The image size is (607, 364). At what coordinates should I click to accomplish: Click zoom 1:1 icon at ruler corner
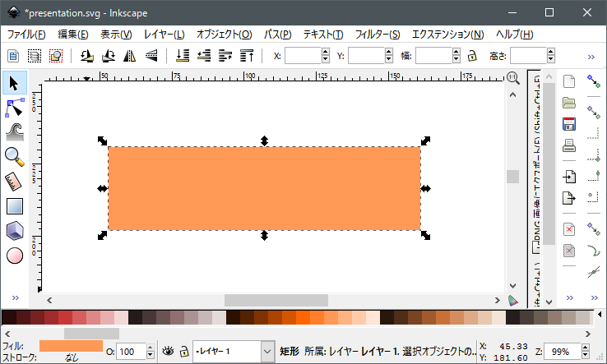click(513, 78)
